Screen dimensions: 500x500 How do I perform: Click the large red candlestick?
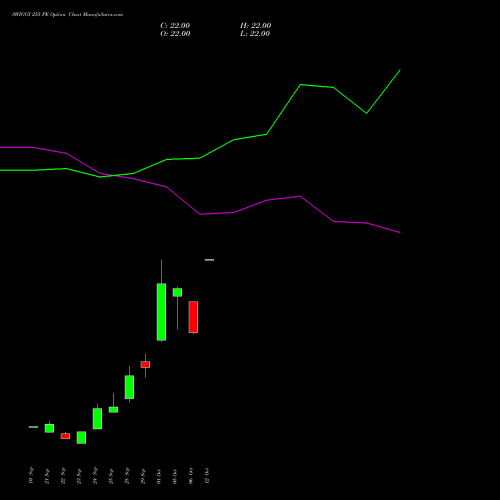[193, 317]
